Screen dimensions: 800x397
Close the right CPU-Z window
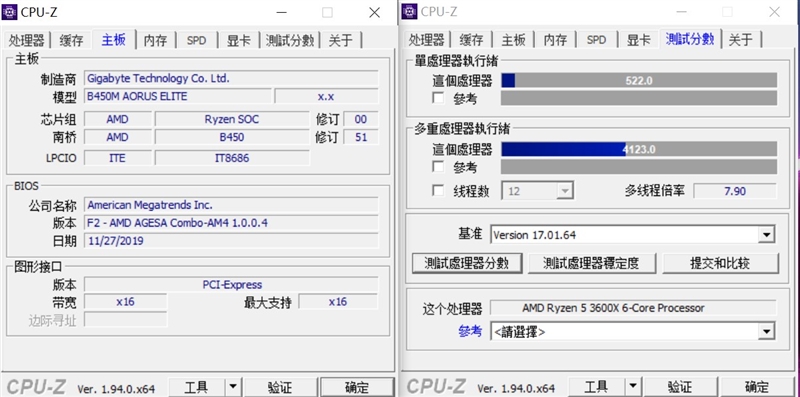coord(774,12)
